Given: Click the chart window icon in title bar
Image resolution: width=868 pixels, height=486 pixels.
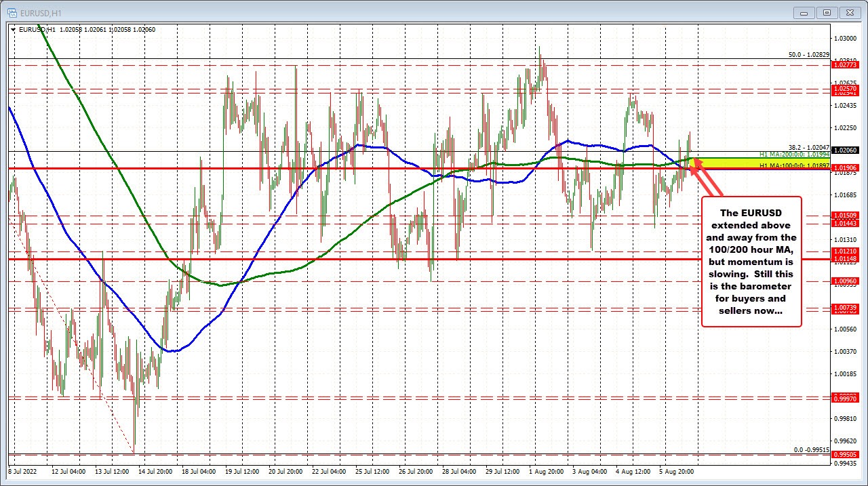Looking at the screenshot, I should point(12,12).
